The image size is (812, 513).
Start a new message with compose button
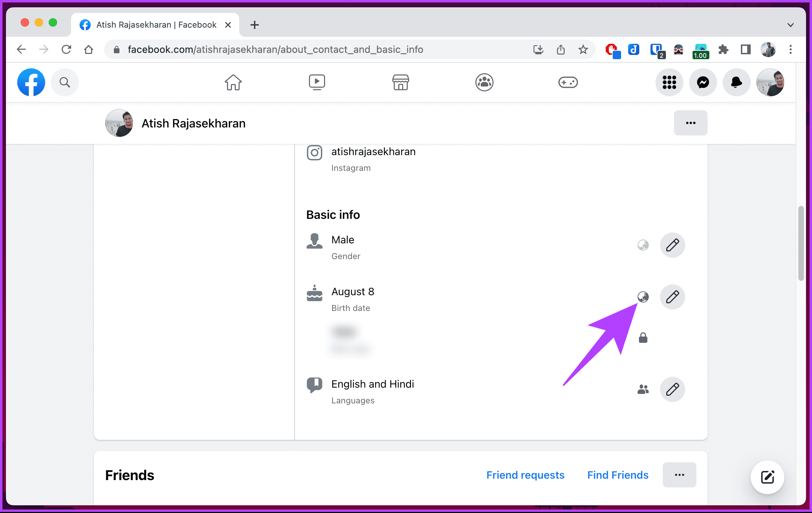click(x=768, y=477)
